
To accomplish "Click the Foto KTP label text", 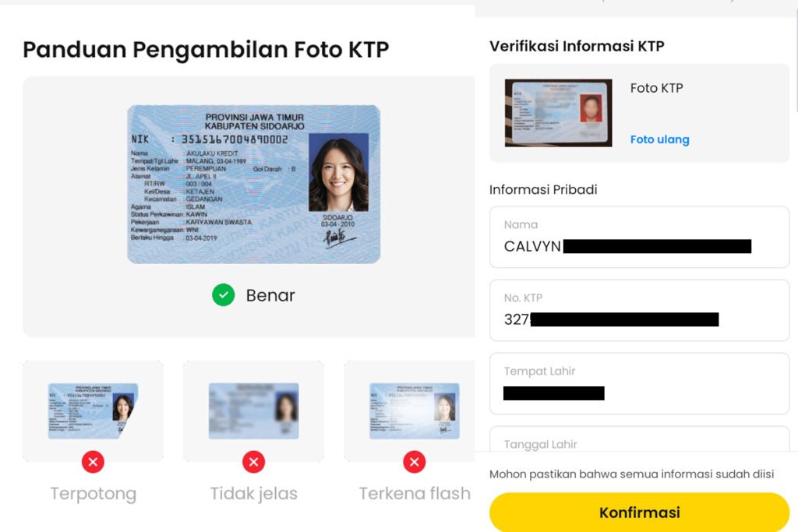I will pos(656,88).
